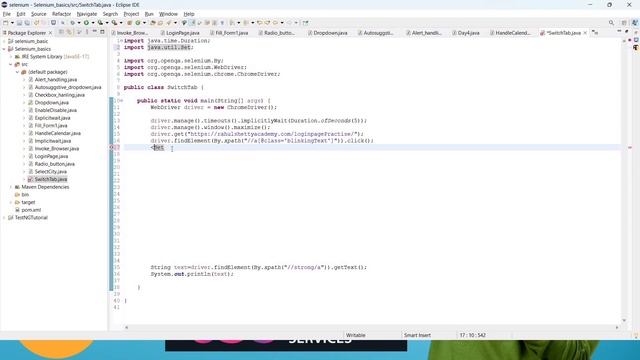Expand JRE System Library node
Viewport: 640px width, 360px height.
click(x=11, y=57)
